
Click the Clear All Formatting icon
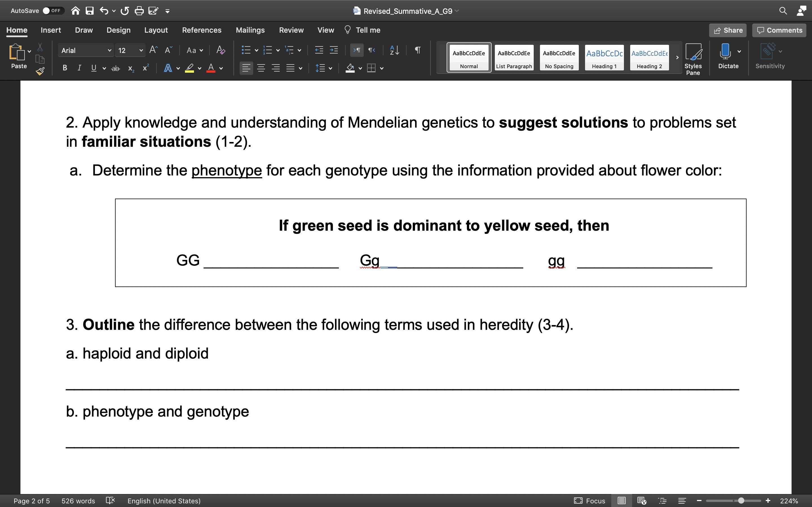[x=220, y=50]
